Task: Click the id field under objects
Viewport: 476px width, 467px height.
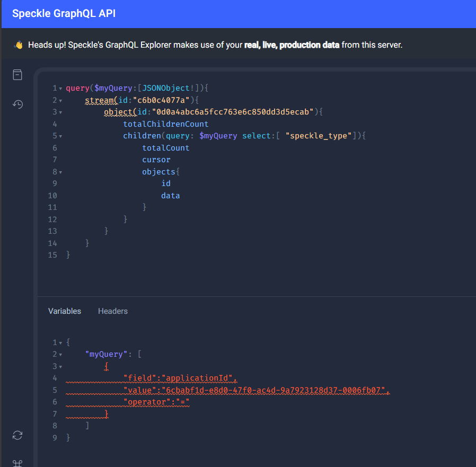Action: pyautogui.click(x=166, y=183)
